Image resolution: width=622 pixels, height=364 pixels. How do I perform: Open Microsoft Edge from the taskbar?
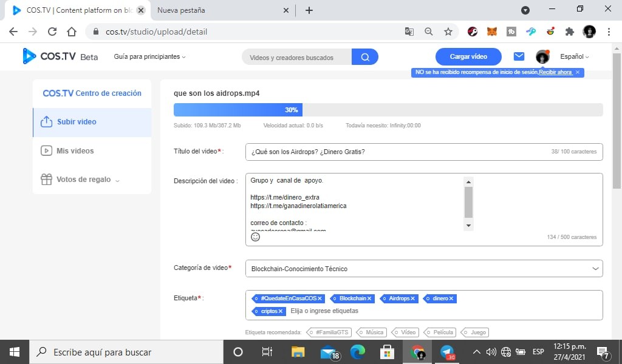click(x=357, y=352)
